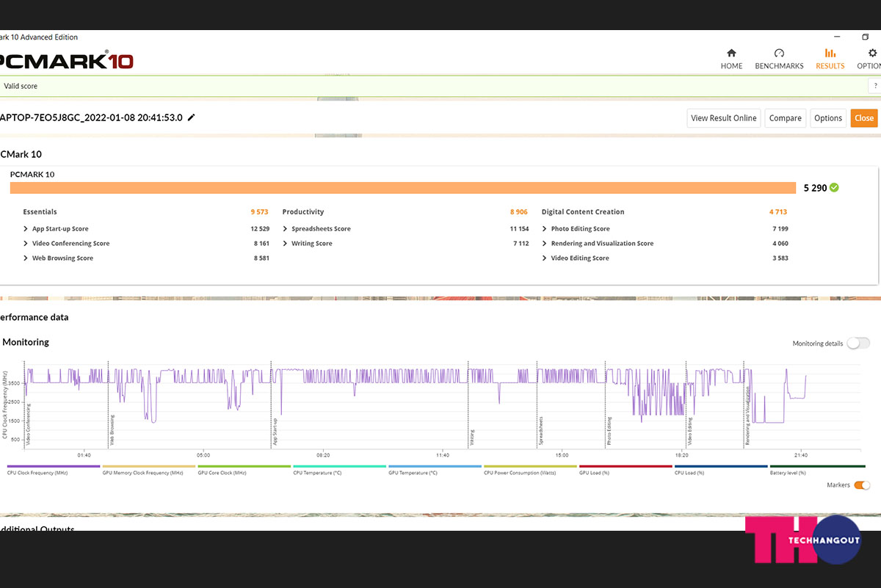The width and height of the screenshot is (881, 588).
Task: Click the App Start-up marker on chart
Action: [x=275, y=432]
